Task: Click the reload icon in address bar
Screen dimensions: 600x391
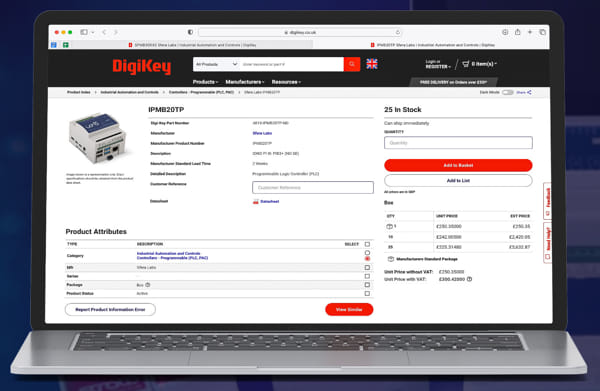Action: (x=398, y=32)
